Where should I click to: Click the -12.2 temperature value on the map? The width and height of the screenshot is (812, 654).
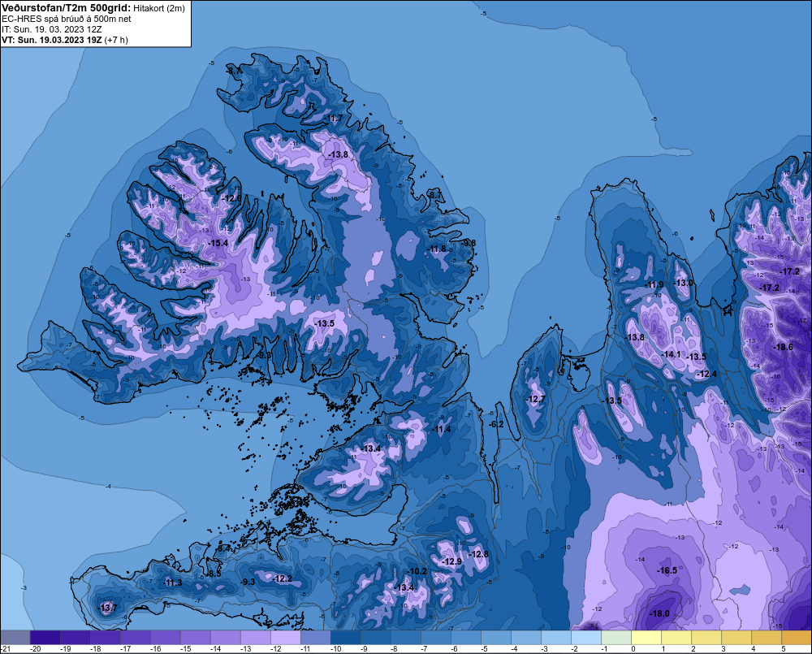tap(283, 579)
